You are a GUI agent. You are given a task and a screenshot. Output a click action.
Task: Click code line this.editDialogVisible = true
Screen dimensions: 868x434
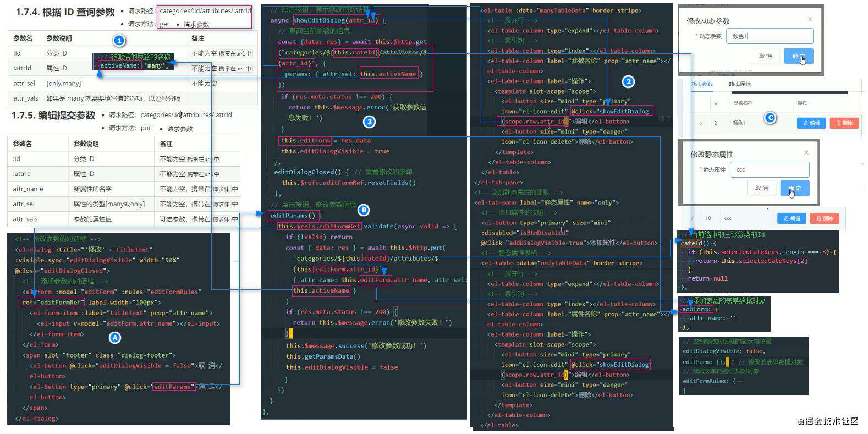pos(335,151)
